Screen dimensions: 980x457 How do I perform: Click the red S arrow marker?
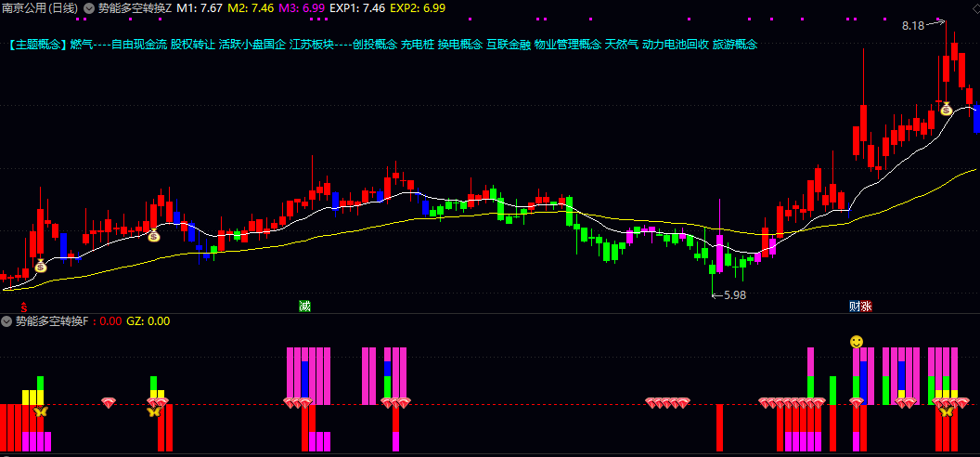pos(24,307)
